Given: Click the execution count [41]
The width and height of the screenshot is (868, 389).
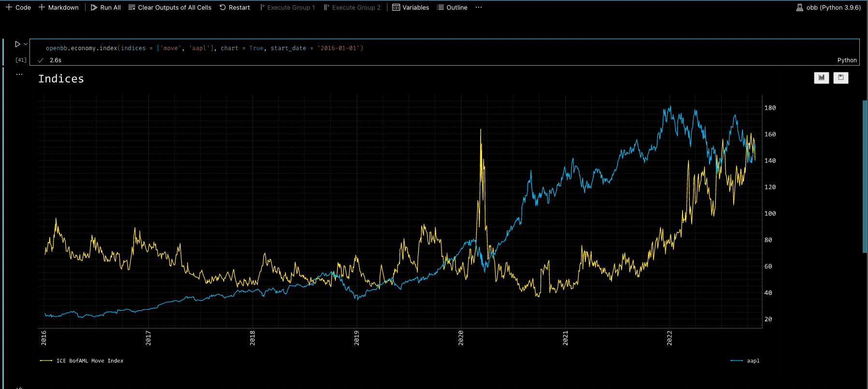Looking at the screenshot, I should tap(21, 60).
